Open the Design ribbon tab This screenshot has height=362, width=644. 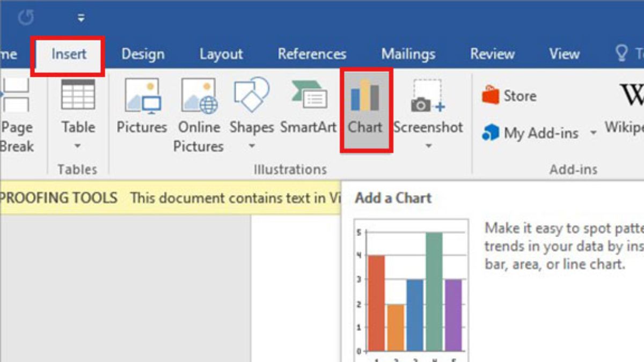[142, 54]
